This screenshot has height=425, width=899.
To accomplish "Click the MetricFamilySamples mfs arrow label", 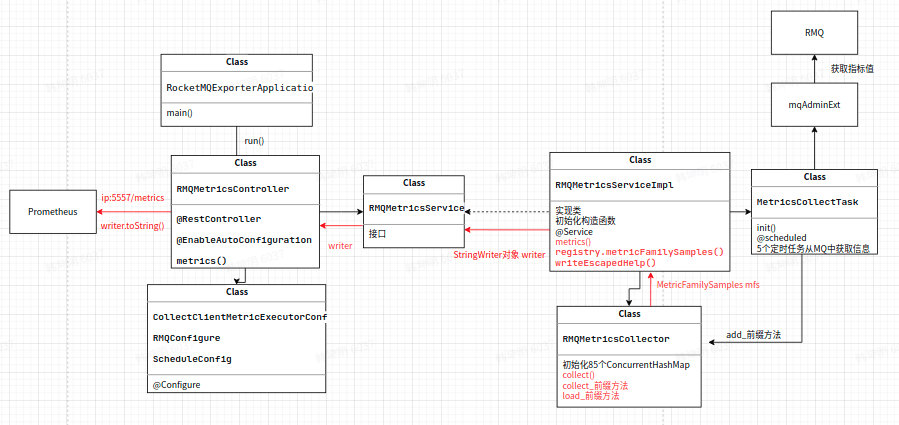I will click(x=708, y=284).
